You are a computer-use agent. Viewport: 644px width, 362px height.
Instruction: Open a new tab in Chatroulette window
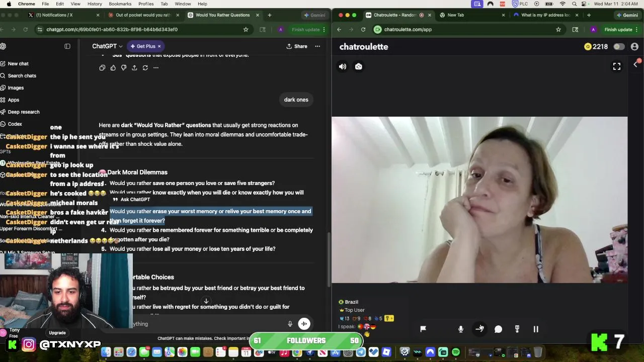589,15
